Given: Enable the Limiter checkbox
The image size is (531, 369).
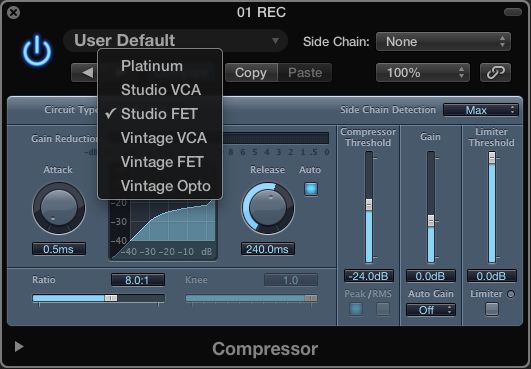Looking at the screenshot, I should 492,309.
